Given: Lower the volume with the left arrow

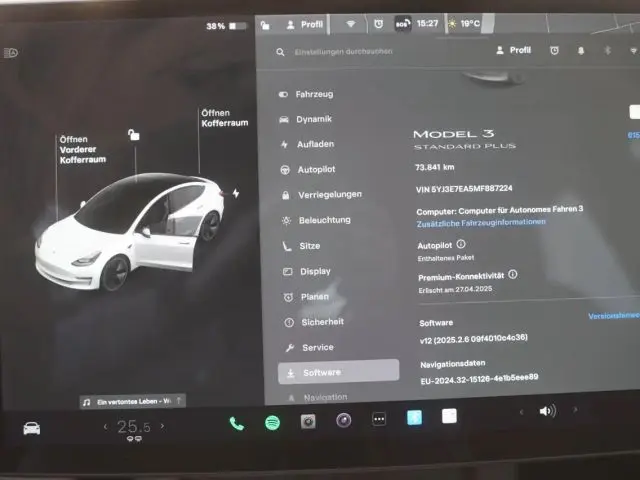Looking at the screenshot, I should [x=521, y=412].
